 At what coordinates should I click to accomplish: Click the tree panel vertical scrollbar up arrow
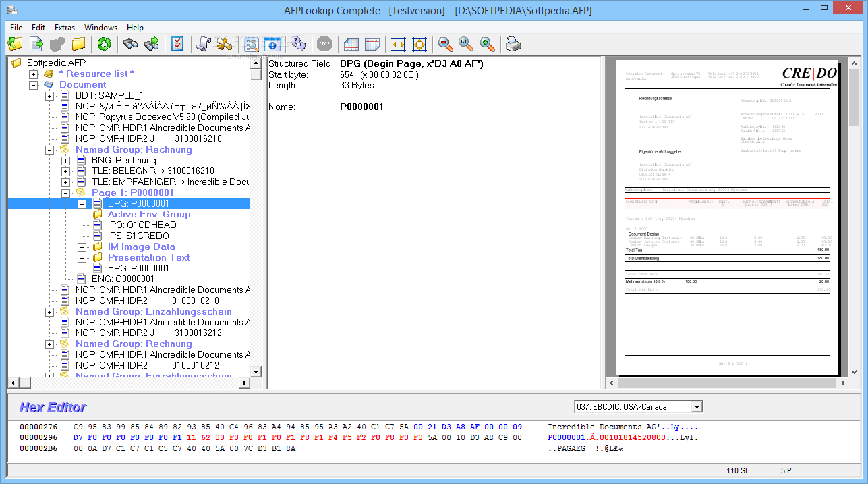[x=256, y=63]
